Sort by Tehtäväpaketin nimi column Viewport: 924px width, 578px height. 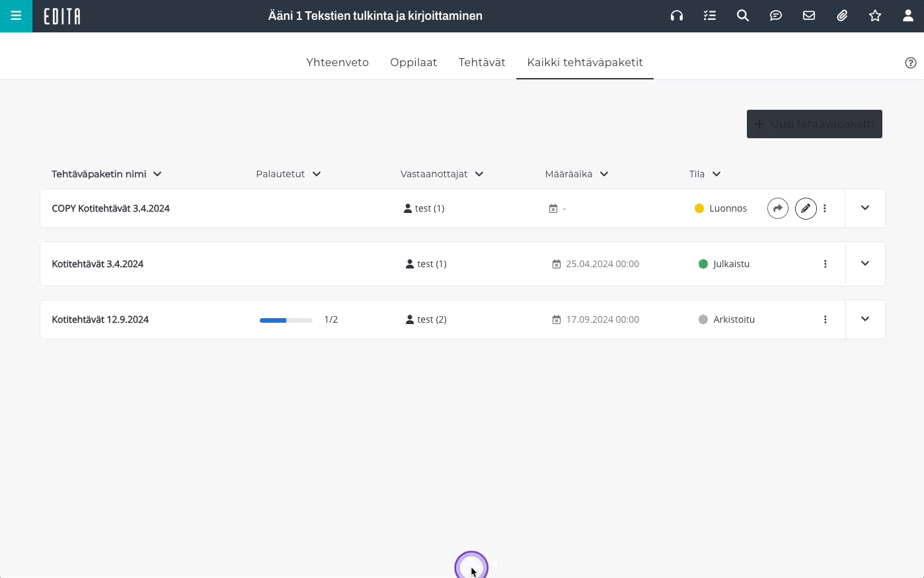point(106,174)
